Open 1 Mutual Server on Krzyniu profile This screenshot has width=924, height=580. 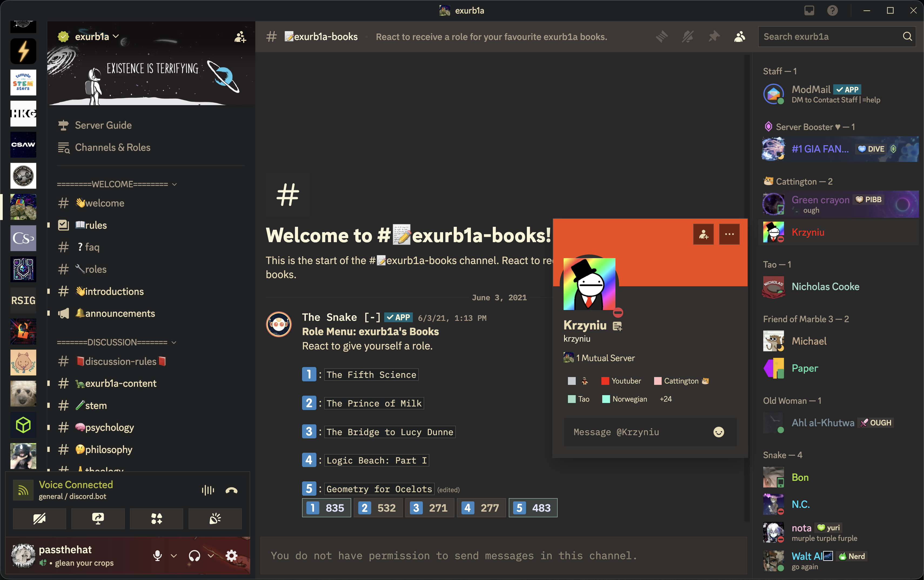[599, 358]
